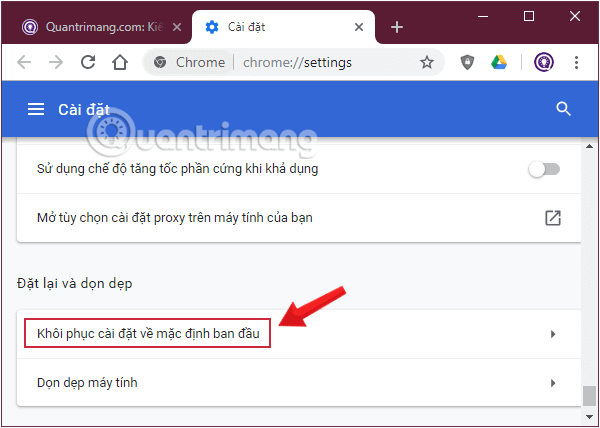Click the chrome://settings address bar

pos(293,62)
